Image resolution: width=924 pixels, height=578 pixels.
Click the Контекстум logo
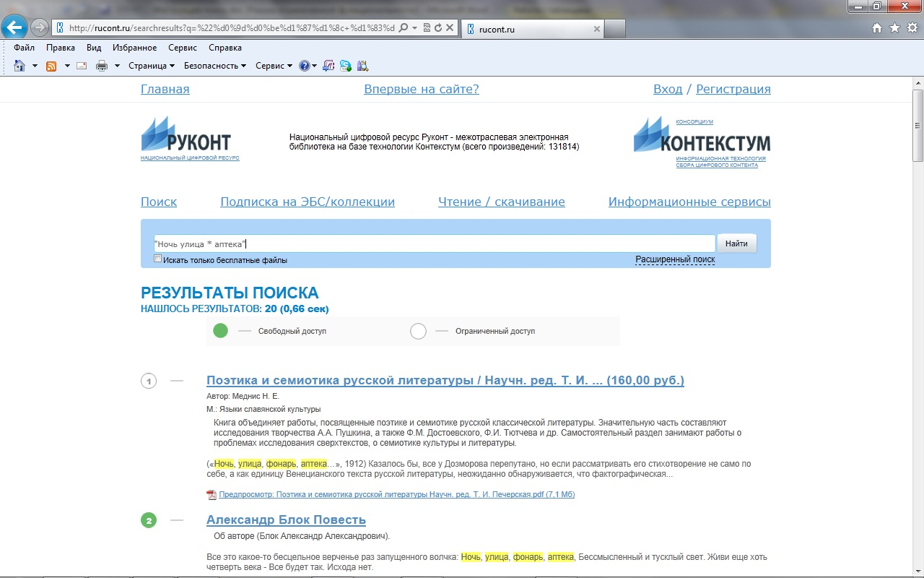(x=702, y=136)
